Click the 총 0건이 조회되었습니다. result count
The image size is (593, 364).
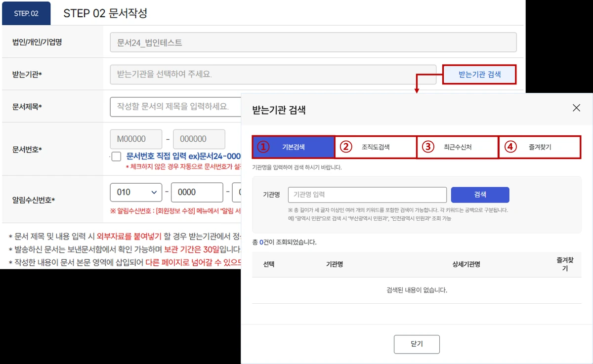(x=284, y=242)
